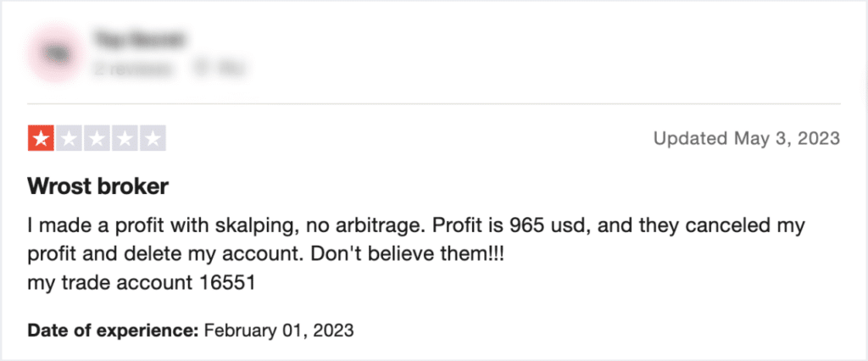Click the word 'skalping' in review
This screenshot has height=361, width=868.
pos(246,227)
